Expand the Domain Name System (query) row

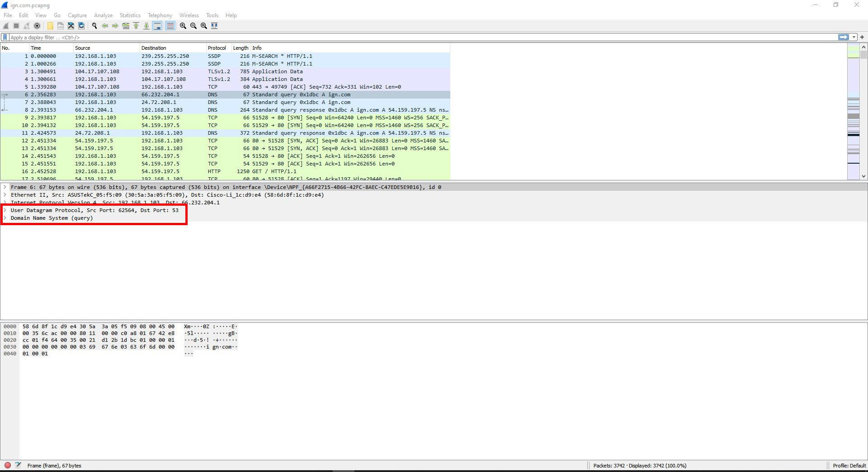(x=5, y=218)
